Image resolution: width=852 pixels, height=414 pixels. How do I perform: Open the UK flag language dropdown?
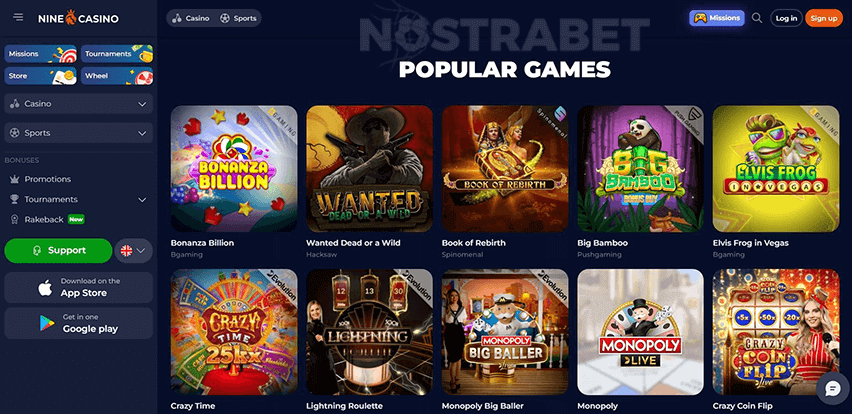tap(134, 250)
